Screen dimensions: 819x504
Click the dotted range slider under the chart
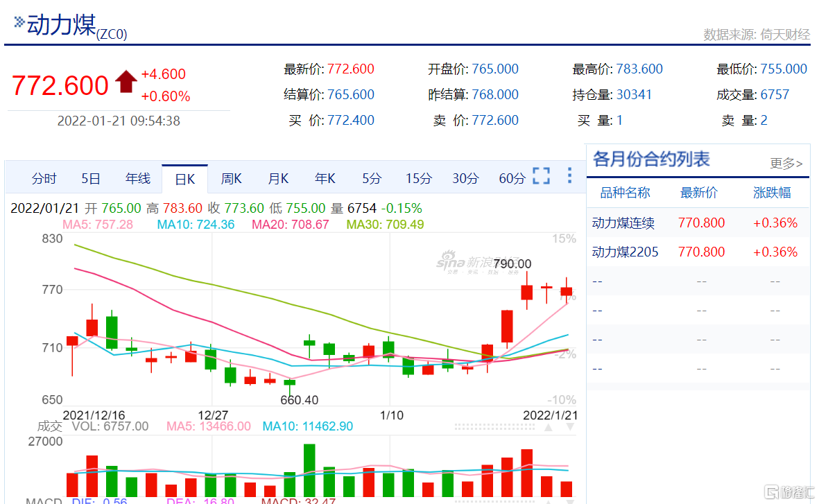coord(494,427)
